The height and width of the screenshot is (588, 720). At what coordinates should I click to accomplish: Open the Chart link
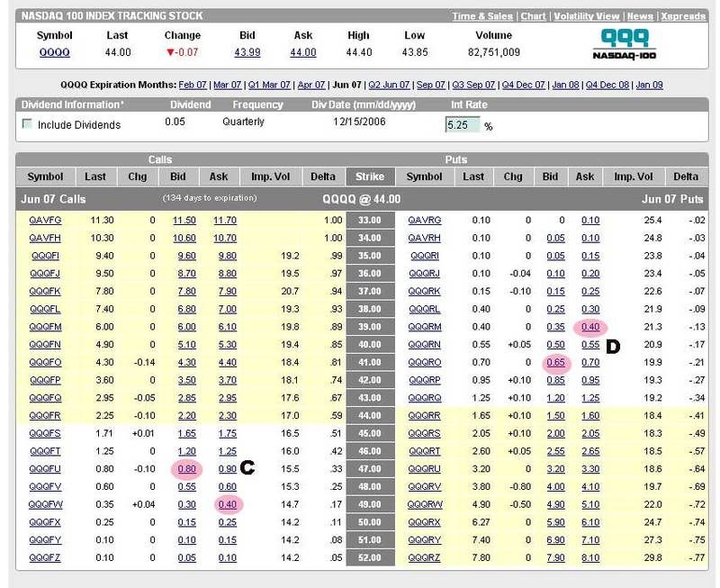coord(533,16)
